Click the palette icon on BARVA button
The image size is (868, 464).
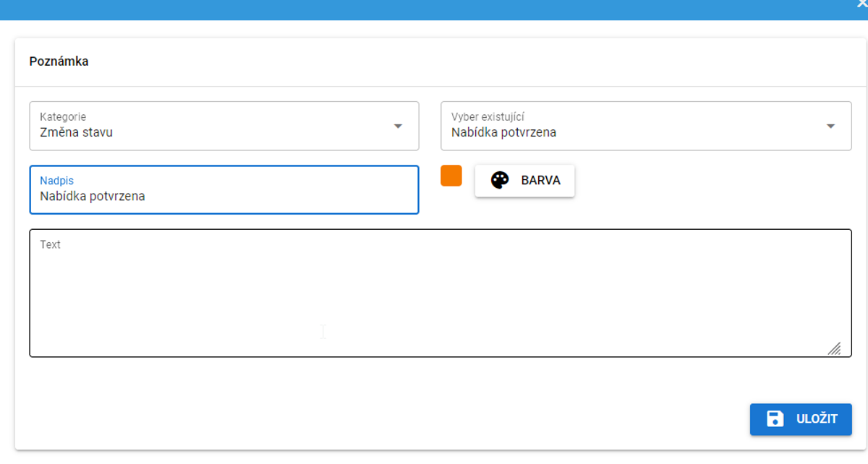click(500, 180)
